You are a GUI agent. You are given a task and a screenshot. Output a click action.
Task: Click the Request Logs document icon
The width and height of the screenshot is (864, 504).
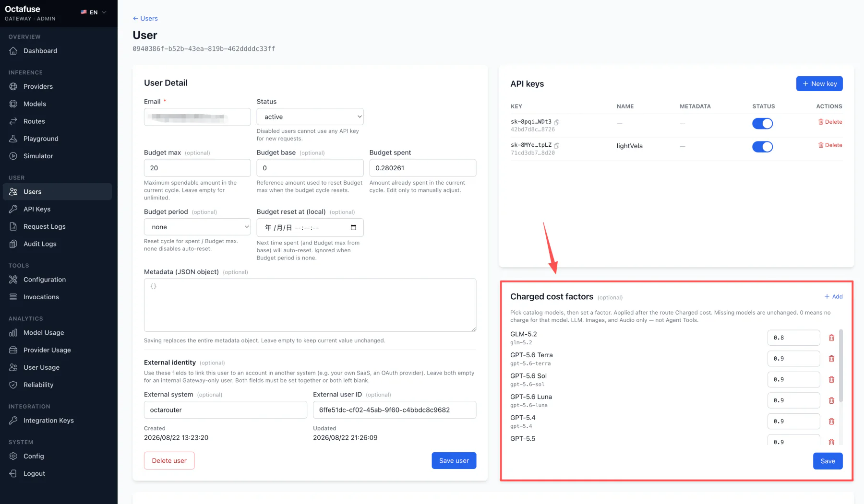pos(13,226)
